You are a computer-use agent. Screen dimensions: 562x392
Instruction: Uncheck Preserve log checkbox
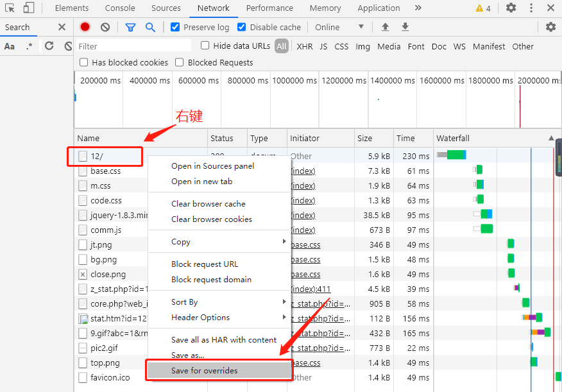175,27
